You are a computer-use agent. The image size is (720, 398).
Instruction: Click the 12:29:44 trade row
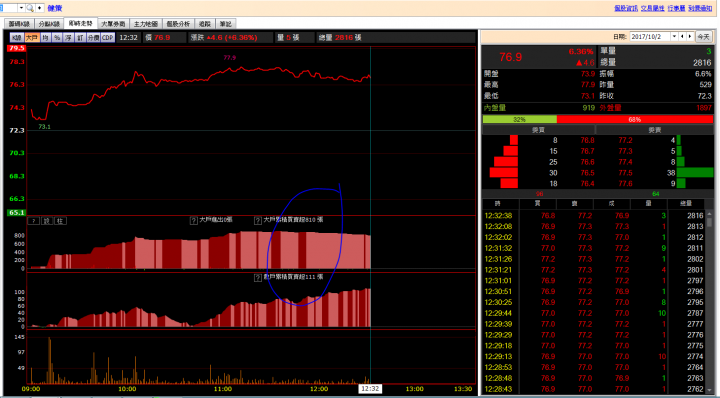point(593,313)
